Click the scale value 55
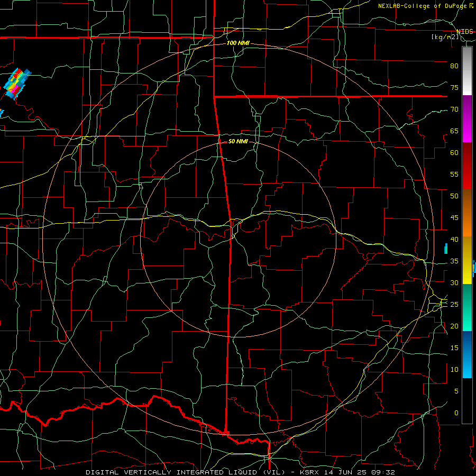476x476 pixels. [x=454, y=175]
